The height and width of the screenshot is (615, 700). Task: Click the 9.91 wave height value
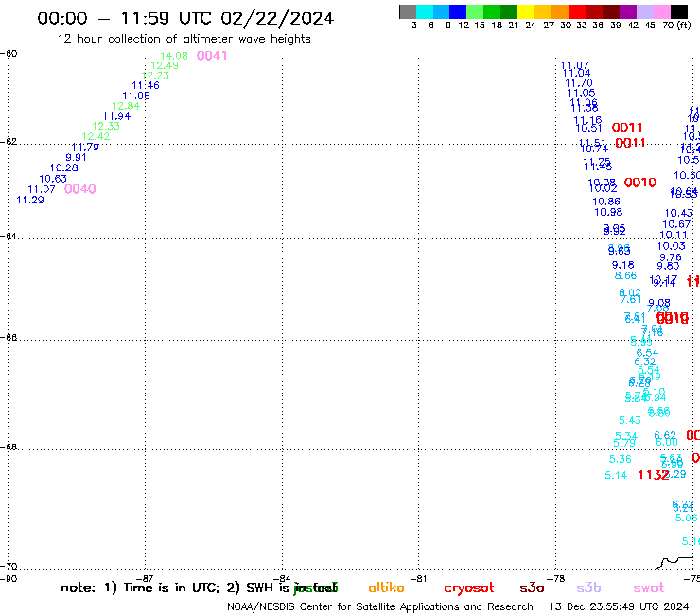tap(76, 158)
